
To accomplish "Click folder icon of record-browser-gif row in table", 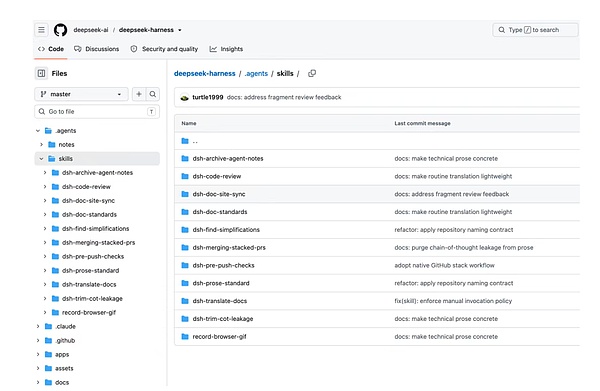I will point(185,336).
